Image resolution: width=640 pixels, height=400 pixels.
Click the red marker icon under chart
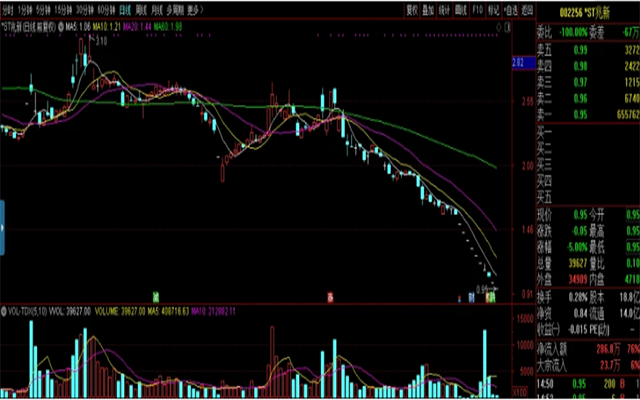tap(329, 297)
